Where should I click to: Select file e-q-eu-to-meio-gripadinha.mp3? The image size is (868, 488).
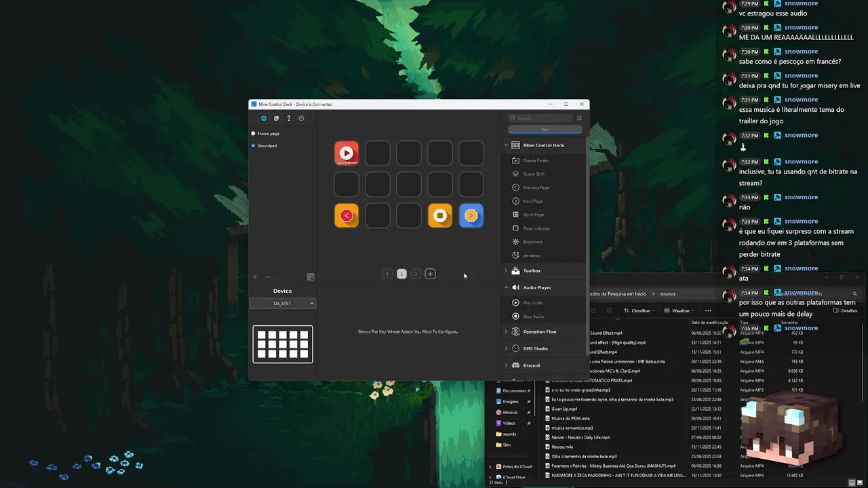577,390
